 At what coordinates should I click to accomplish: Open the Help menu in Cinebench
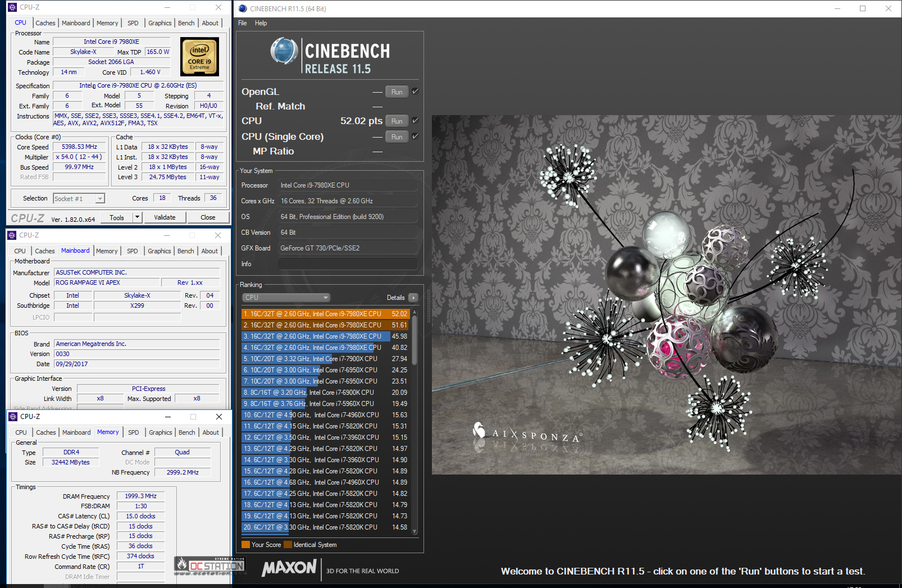(261, 23)
